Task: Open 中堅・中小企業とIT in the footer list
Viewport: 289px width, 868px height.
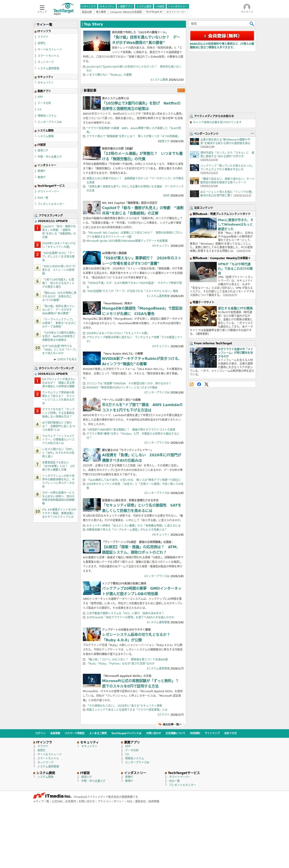Action: coord(93,781)
